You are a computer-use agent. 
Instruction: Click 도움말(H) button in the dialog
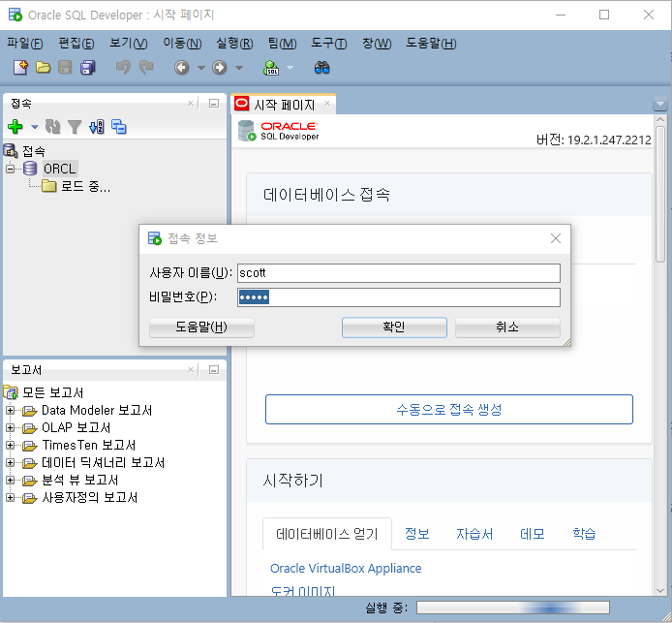click(201, 327)
